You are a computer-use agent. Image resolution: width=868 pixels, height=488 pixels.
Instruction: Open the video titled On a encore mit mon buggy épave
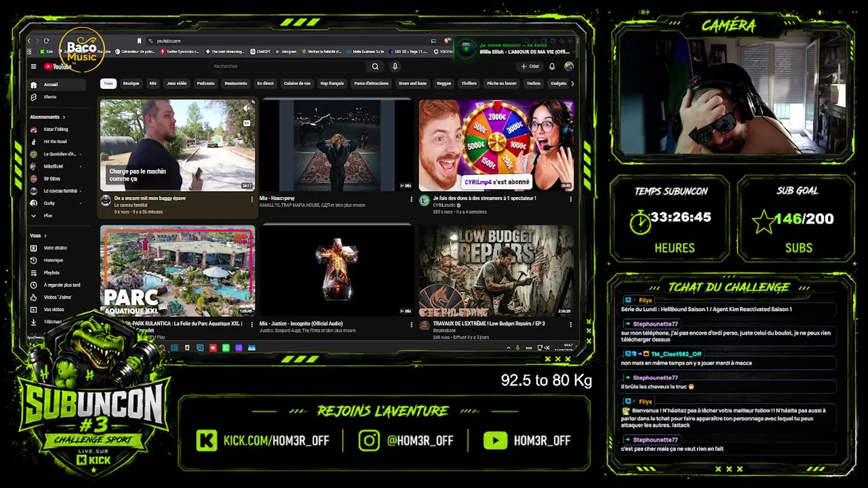point(150,199)
